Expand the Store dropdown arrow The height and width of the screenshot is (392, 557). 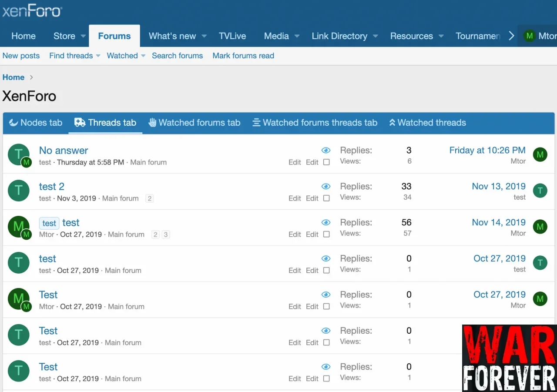(x=83, y=36)
